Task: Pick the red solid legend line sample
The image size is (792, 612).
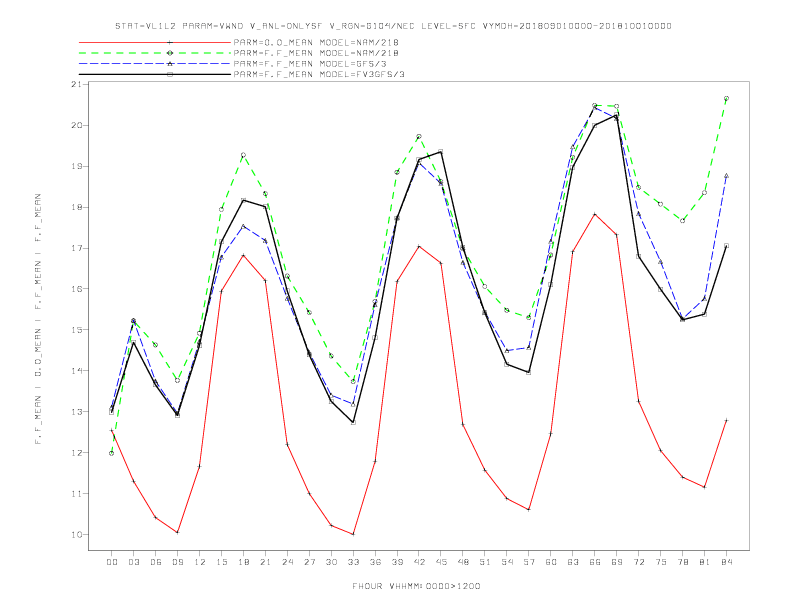Action: tap(155, 42)
